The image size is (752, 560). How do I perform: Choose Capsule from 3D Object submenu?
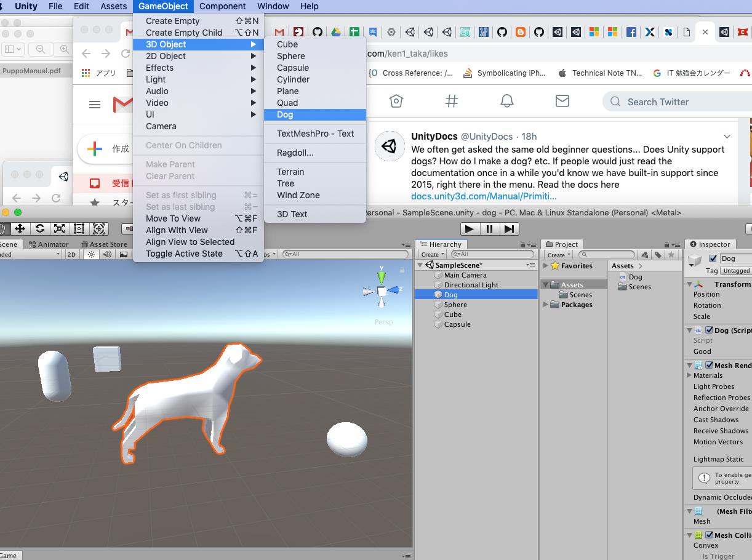315,68
